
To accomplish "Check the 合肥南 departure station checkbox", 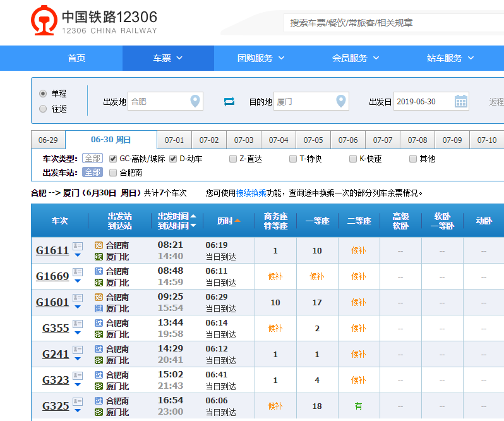I will pyautogui.click(x=113, y=173).
